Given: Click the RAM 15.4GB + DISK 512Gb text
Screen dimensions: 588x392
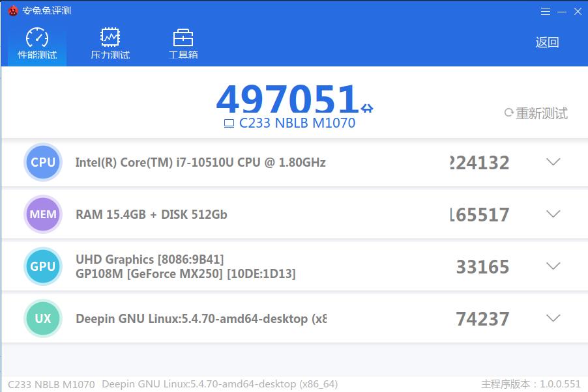Looking at the screenshot, I should [151, 214].
